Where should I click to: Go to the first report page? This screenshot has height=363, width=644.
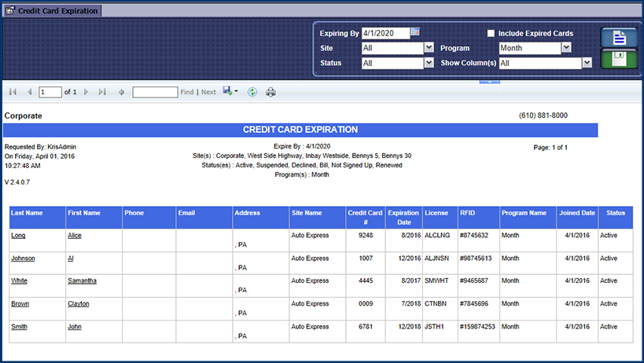point(13,92)
